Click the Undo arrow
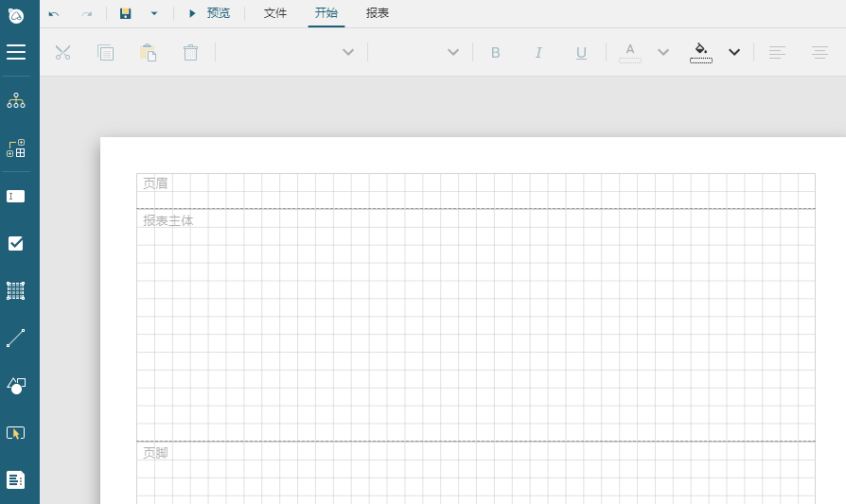Image resolution: width=846 pixels, height=504 pixels. pyautogui.click(x=54, y=13)
